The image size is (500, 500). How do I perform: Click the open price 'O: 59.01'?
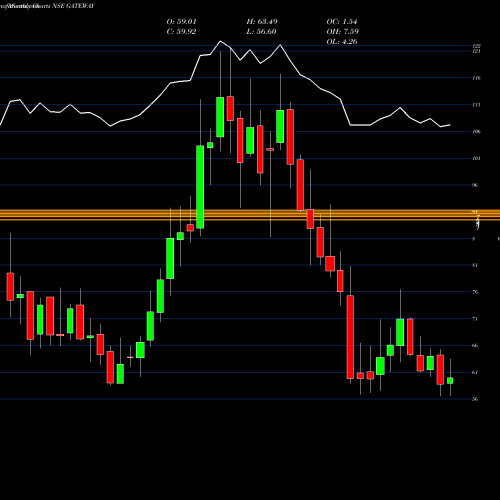pyautogui.click(x=181, y=22)
